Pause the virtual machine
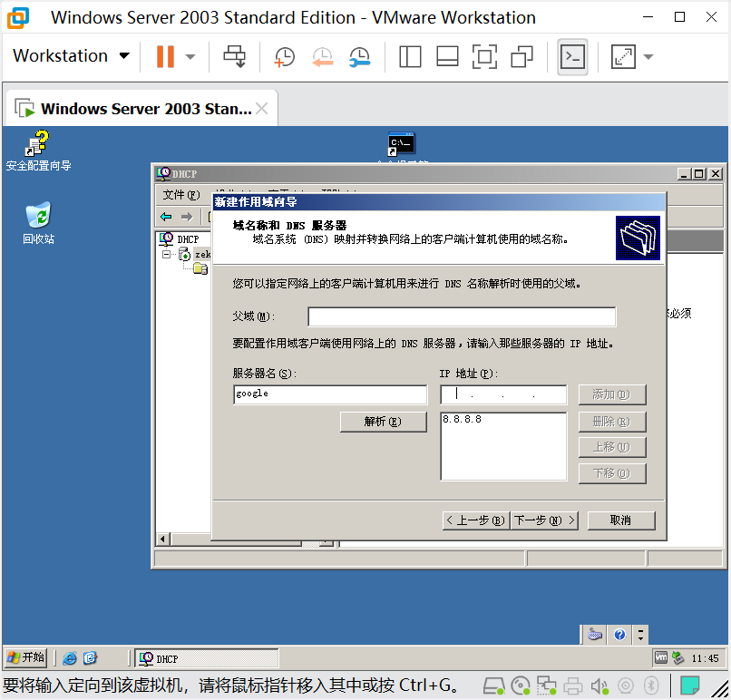Screen dimensions: 731x700 (x=165, y=56)
